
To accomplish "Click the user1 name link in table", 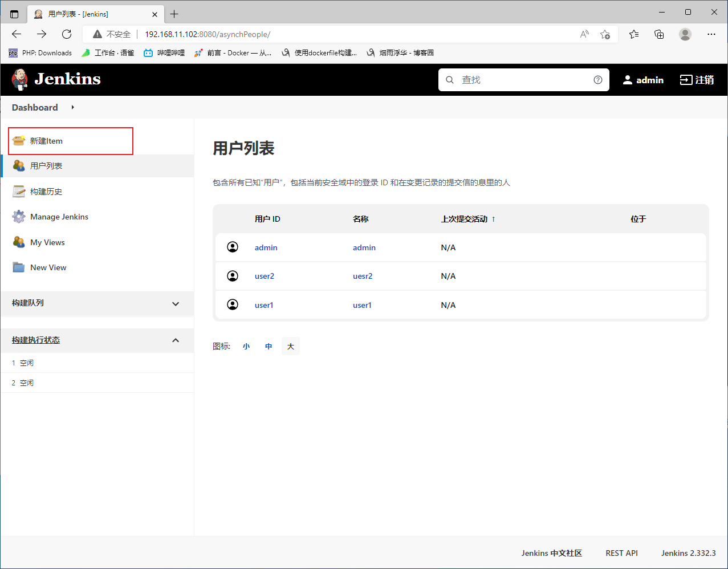I will pos(362,305).
